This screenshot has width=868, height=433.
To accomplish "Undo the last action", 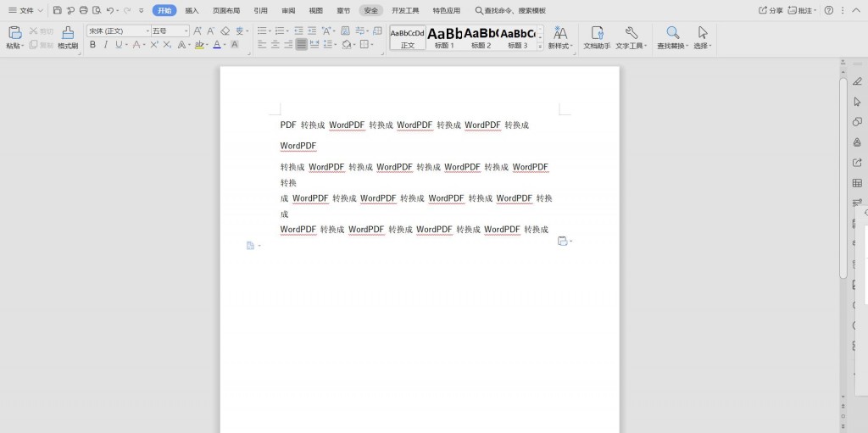I will [110, 10].
